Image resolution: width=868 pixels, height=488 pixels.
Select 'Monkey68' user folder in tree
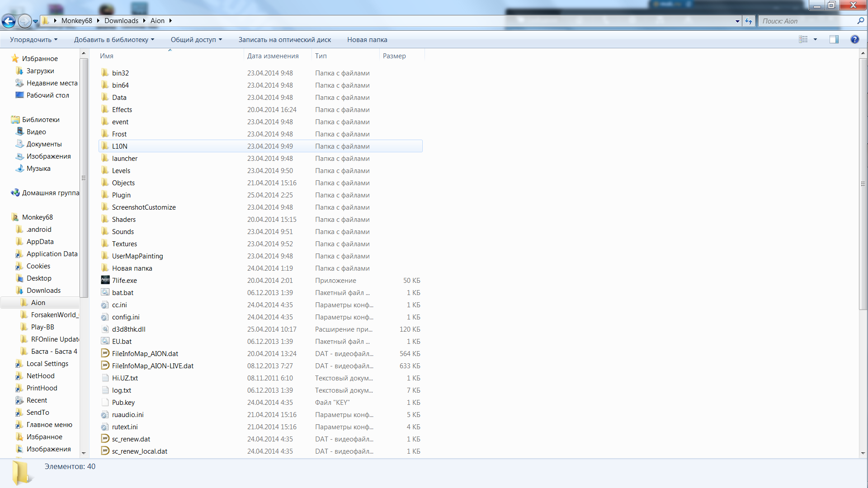[x=38, y=217]
